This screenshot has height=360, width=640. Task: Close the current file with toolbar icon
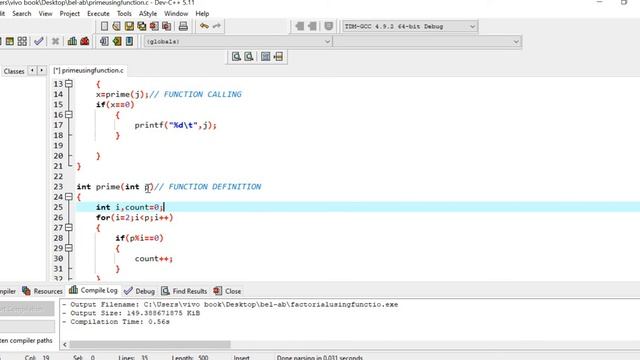[154, 27]
